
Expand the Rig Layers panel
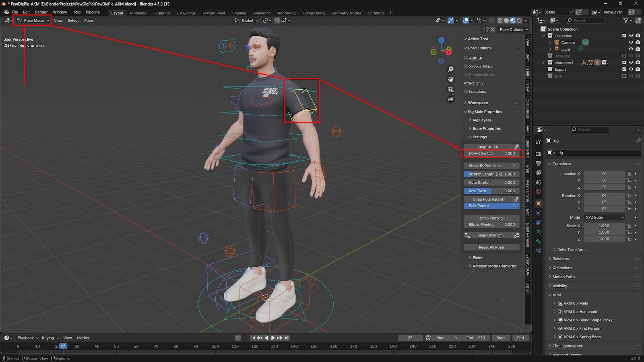pos(481,120)
